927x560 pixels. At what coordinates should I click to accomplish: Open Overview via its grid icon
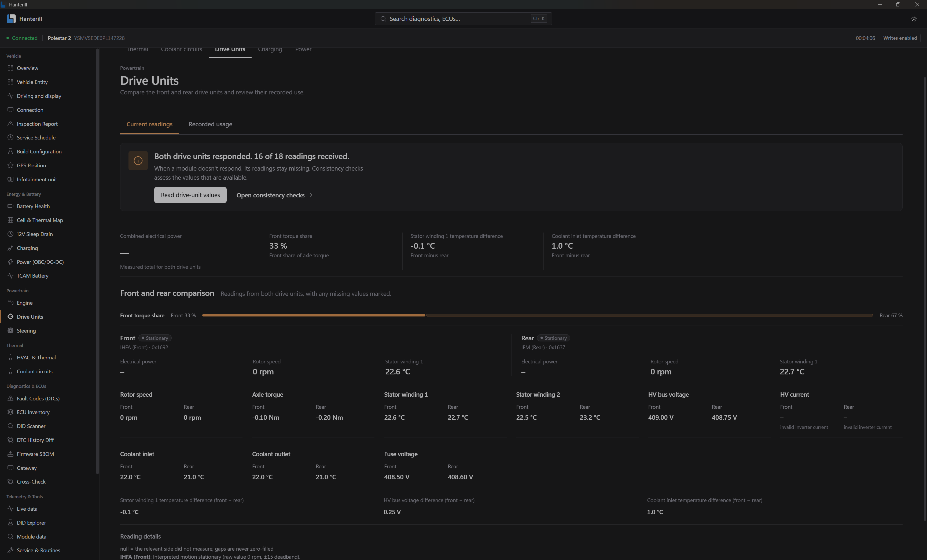pos(10,68)
